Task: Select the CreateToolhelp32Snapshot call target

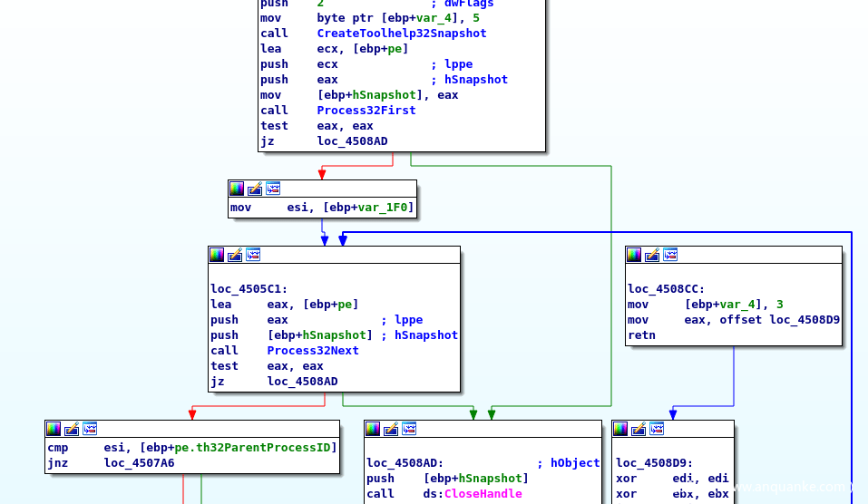Action: pyautogui.click(x=401, y=34)
